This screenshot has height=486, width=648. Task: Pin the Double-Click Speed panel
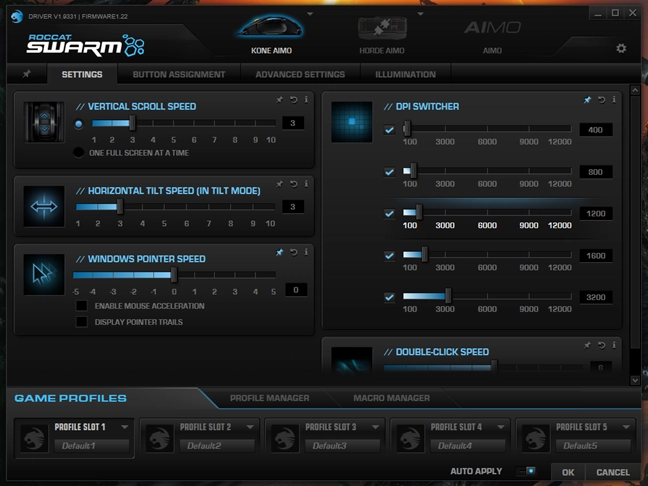click(x=587, y=345)
